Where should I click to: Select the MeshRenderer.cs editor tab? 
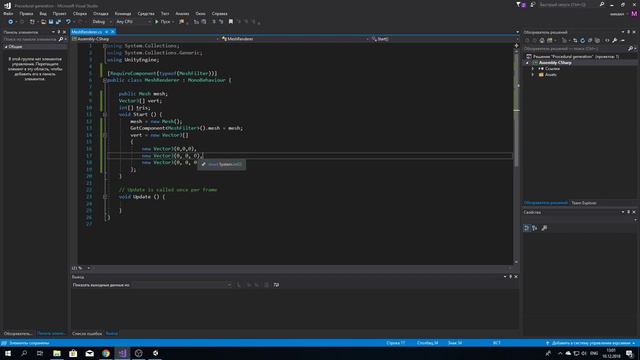(87, 32)
